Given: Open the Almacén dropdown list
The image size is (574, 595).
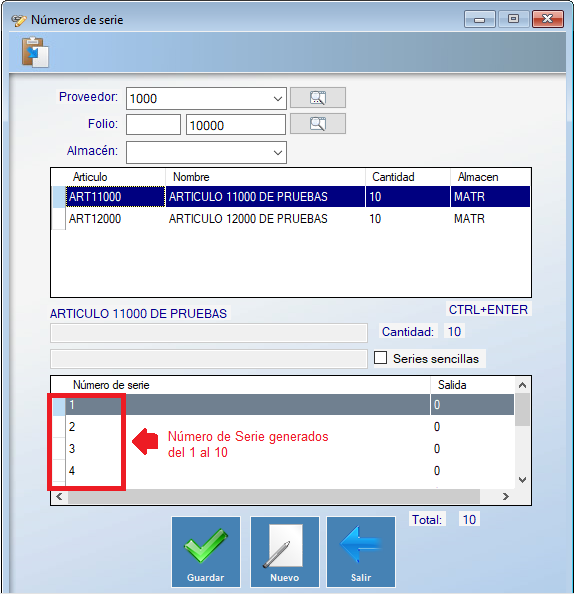Looking at the screenshot, I should pyautogui.click(x=278, y=153).
